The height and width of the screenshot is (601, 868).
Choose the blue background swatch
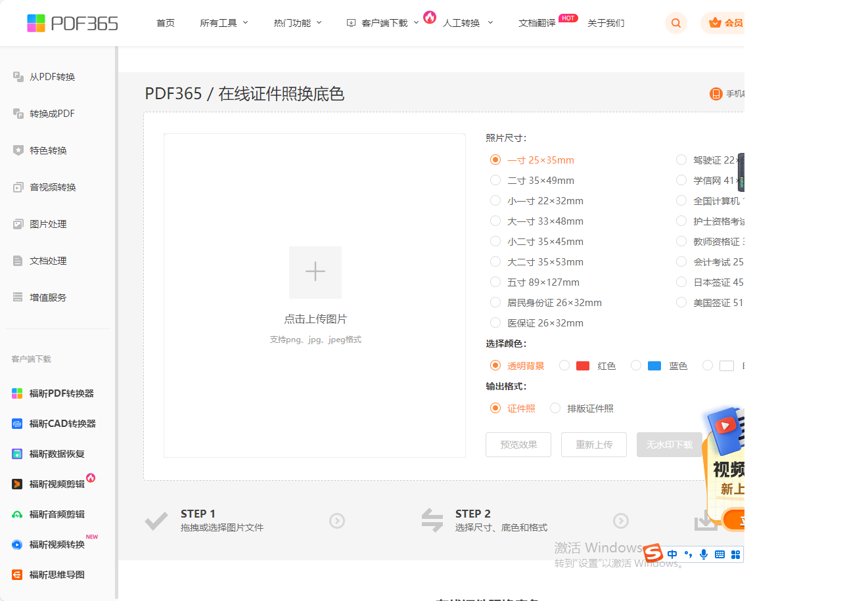coord(654,366)
